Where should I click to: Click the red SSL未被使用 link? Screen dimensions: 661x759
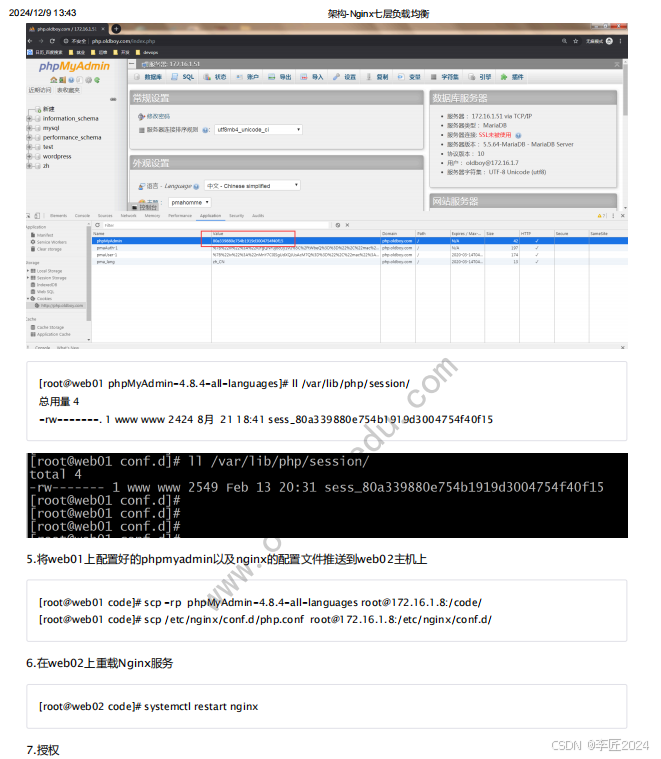(x=495, y=135)
